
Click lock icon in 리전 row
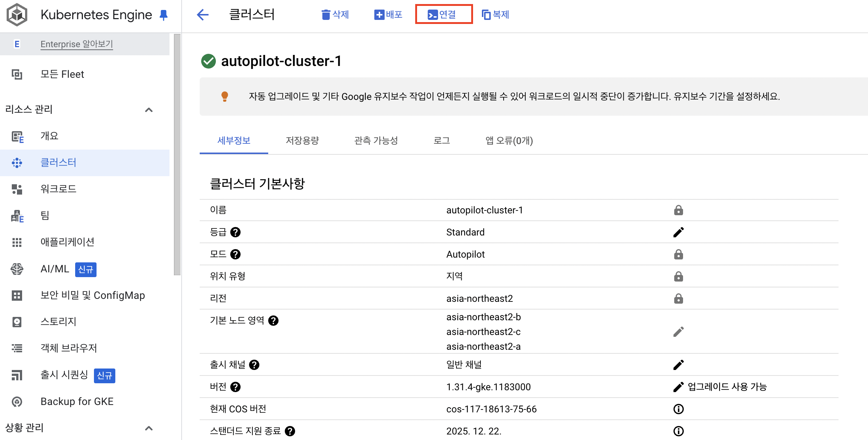[x=679, y=298]
